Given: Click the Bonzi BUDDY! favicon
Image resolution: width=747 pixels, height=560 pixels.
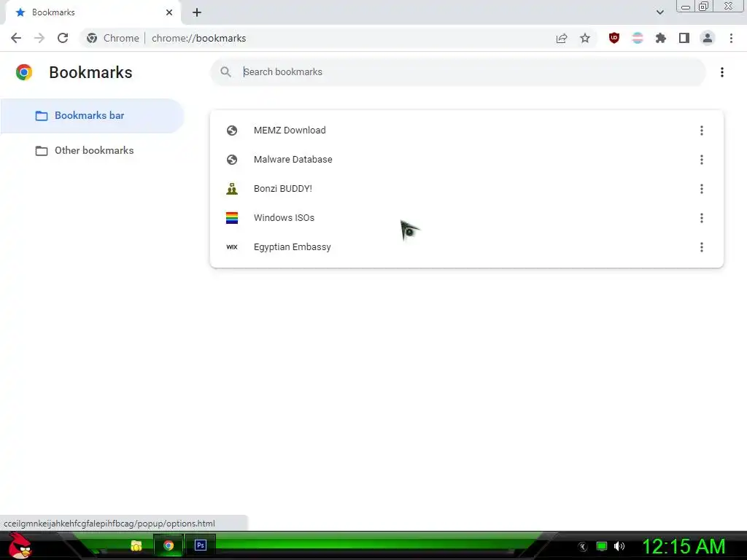Looking at the screenshot, I should click(x=232, y=189).
